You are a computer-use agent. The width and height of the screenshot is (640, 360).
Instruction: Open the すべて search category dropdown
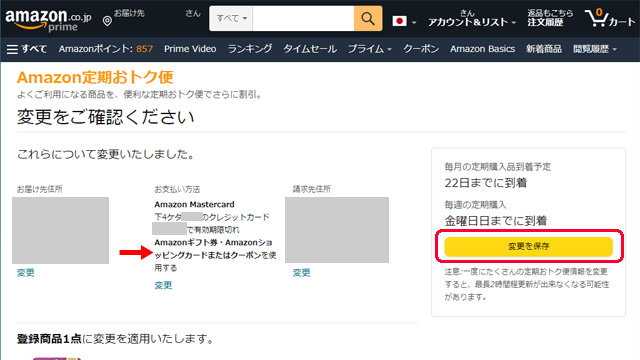231,18
